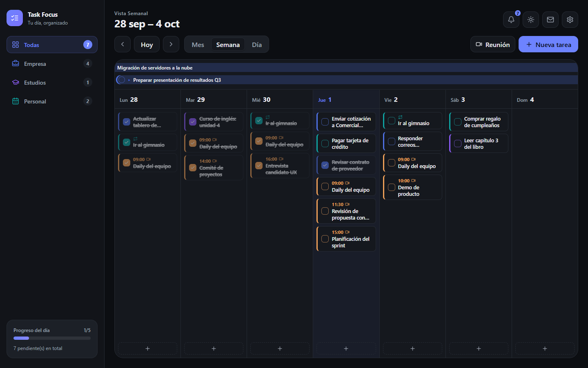Toggle light theme with sun icon
Viewport: 588px width, 368px height.
[530, 20]
